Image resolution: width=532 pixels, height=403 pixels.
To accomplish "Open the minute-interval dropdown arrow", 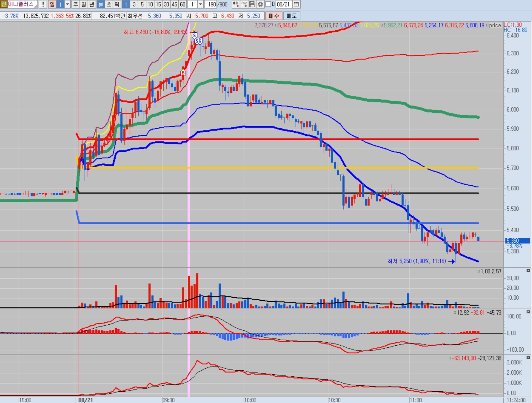I will tap(200, 4).
